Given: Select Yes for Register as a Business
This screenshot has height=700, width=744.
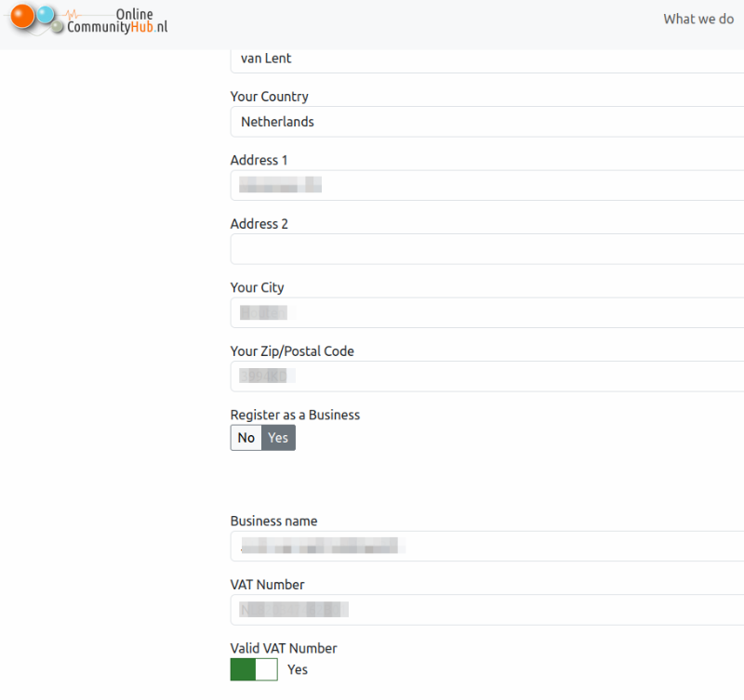Looking at the screenshot, I should click(x=278, y=438).
